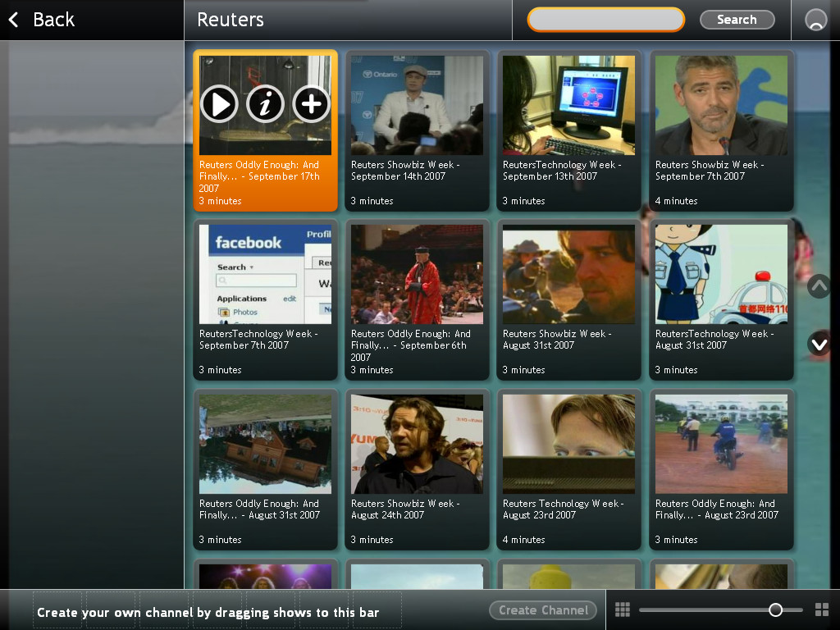The image size is (840, 630).
Task: Click the Back label
Action: (53, 20)
